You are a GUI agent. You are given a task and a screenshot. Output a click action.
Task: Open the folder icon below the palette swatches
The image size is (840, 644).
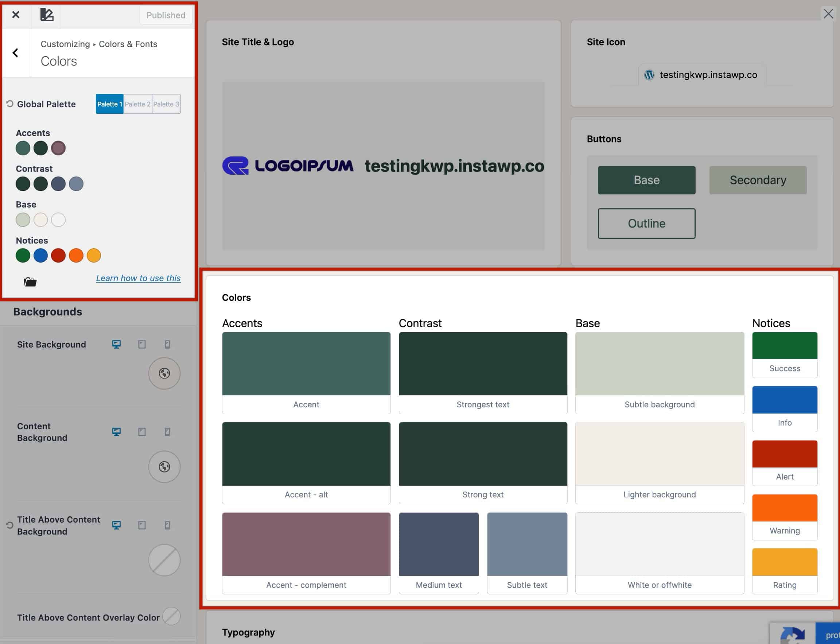(30, 282)
